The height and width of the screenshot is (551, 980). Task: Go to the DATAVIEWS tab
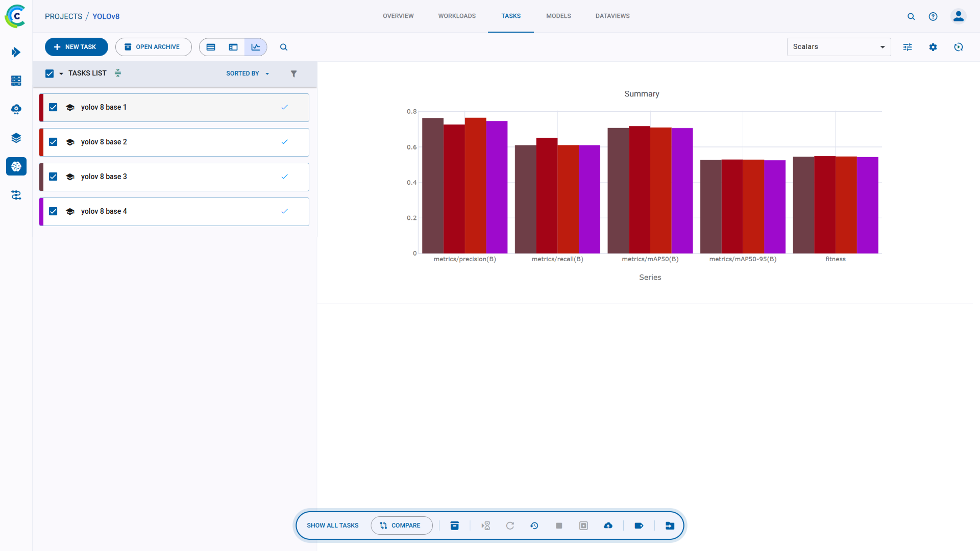click(612, 16)
